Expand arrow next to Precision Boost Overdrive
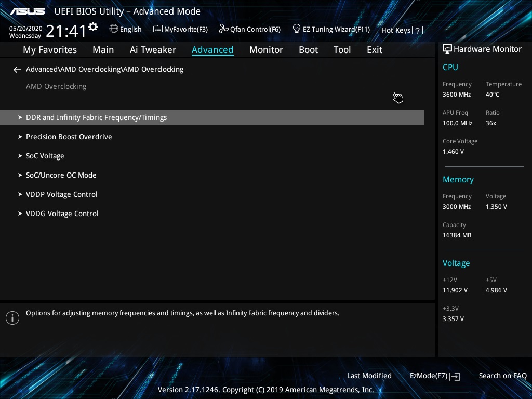This screenshot has height=399, width=532. (20, 137)
